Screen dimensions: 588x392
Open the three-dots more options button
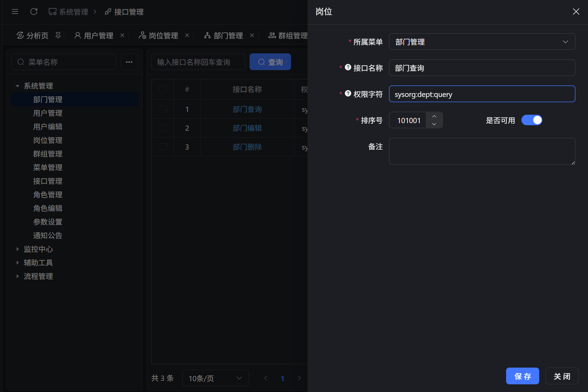click(x=129, y=62)
